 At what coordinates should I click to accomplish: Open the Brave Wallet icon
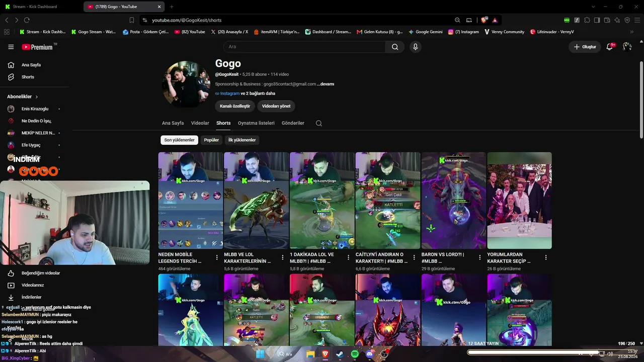(x=607, y=20)
